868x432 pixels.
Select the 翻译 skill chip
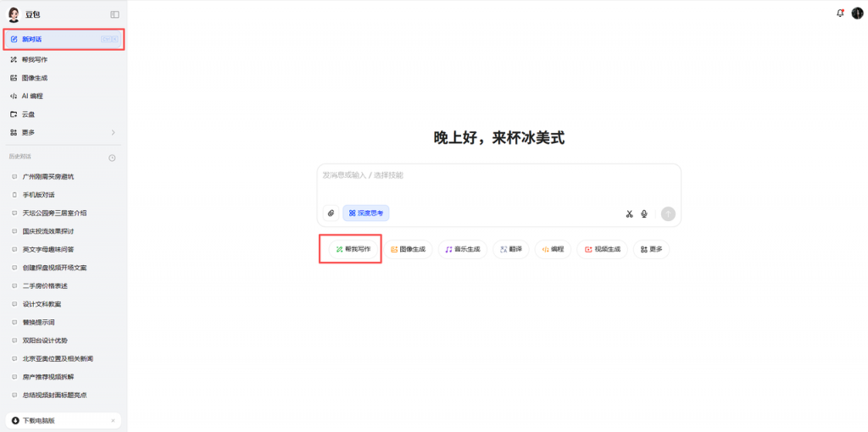pyautogui.click(x=511, y=250)
